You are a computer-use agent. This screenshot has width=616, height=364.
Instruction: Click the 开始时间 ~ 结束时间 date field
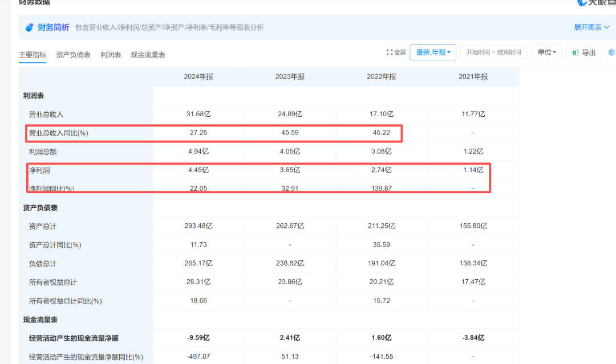coord(493,52)
